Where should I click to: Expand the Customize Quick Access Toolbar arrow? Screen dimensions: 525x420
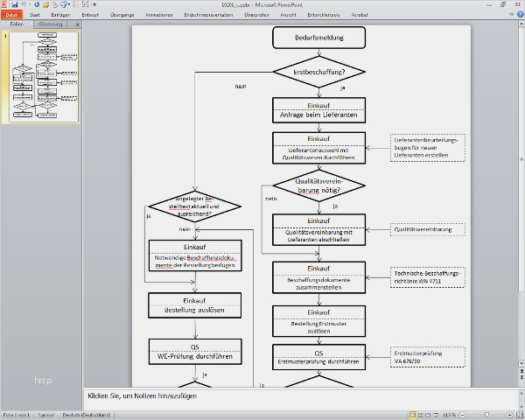tap(94, 4)
